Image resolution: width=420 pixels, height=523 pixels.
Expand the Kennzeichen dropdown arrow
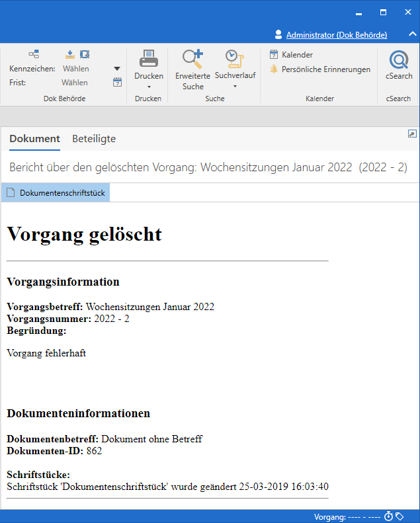(x=117, y=69)
